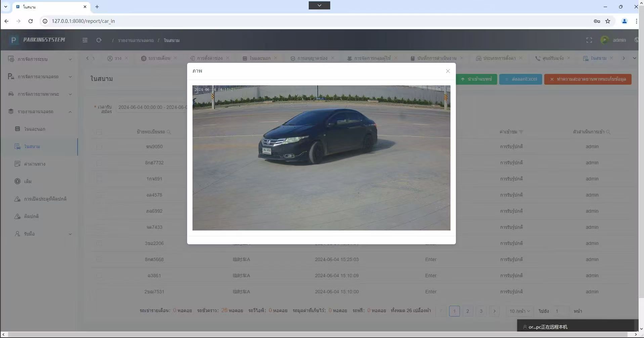Click the PARKINGSYSTEM logo
644x338 pixels.
pyautogui.click(x=37, y=40)
